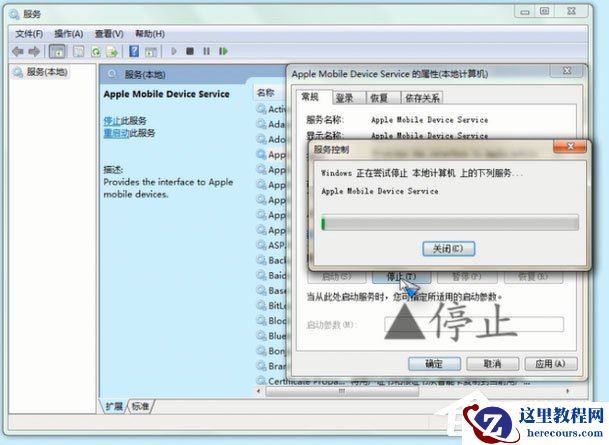
Task: Switch to the 扩展 view tab
Action: pos(113,406)
